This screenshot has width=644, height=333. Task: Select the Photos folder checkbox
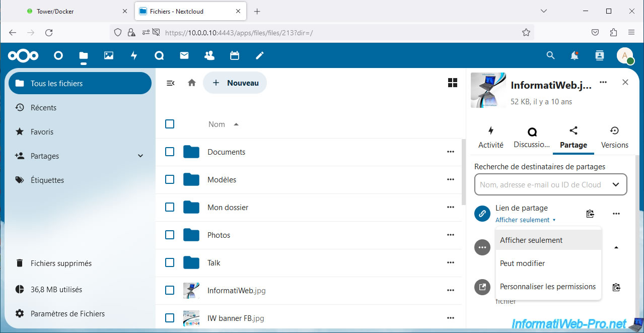pyautogui.click(x=170, y=235)
